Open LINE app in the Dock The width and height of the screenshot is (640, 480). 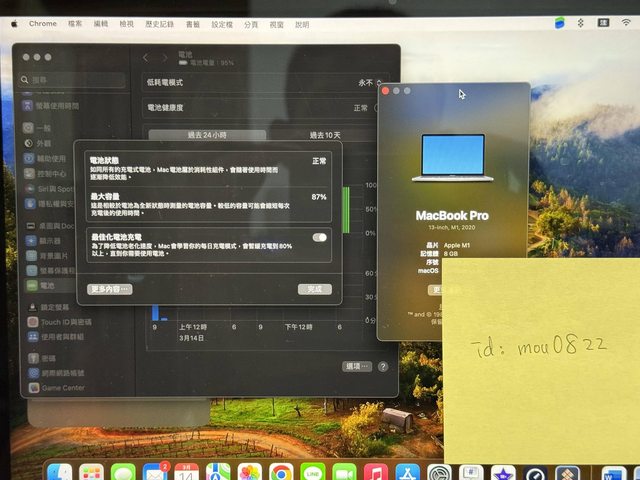[313, 473]
